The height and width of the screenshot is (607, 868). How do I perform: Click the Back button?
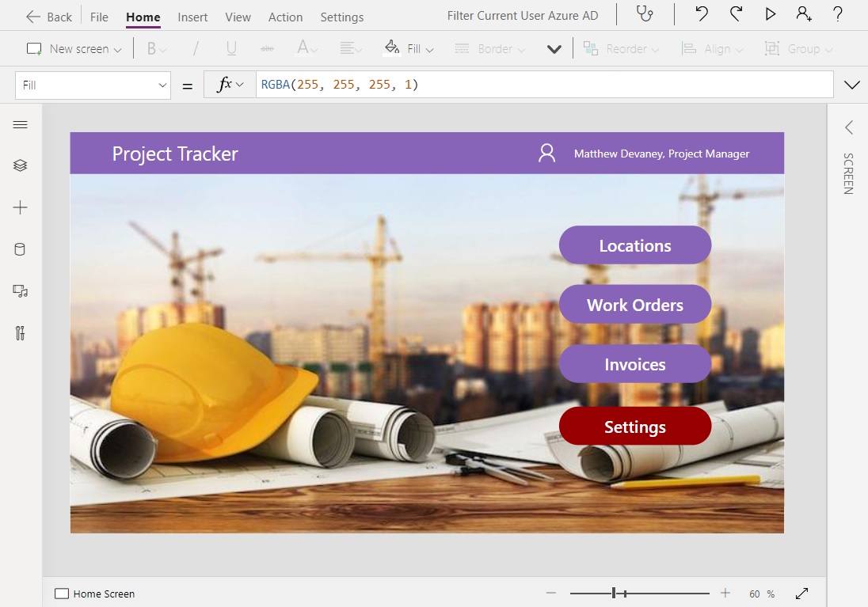[x=48, y=16]
